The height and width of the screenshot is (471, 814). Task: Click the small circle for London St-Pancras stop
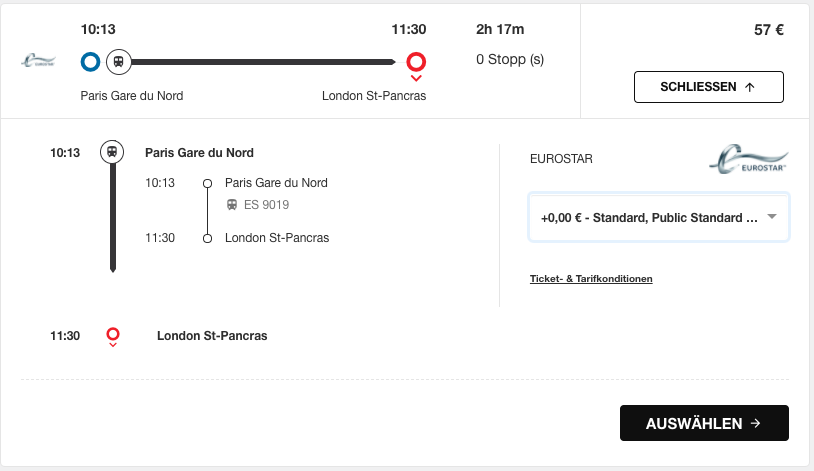[x=207, y=238]
